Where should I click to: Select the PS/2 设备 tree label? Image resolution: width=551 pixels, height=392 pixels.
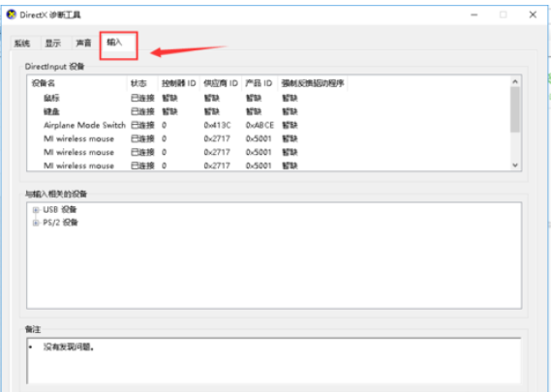click(x=60, y=223)
